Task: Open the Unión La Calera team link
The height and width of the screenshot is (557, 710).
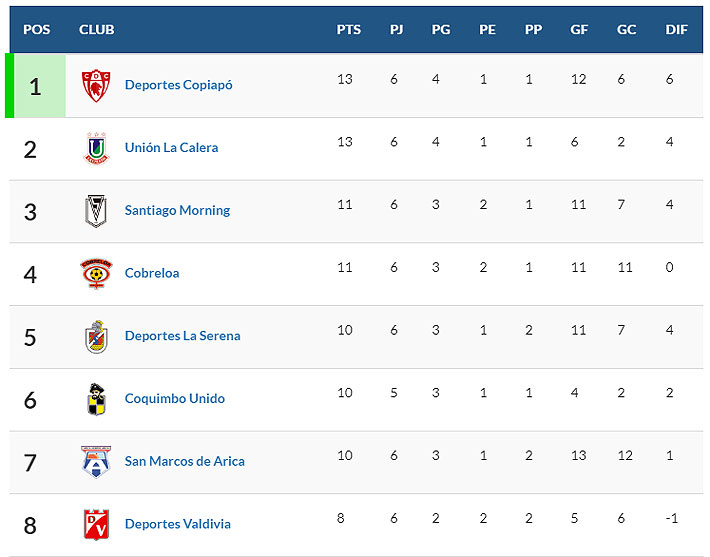Action: (x=171, y=148)
